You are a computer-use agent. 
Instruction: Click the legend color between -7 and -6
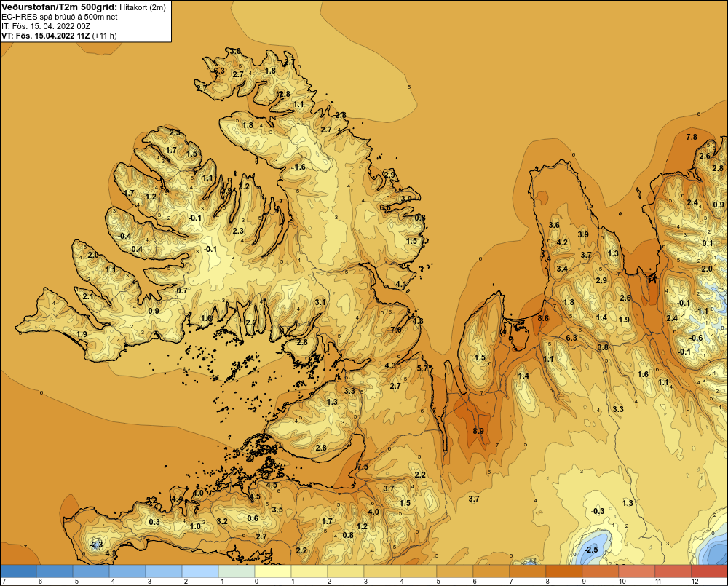click(18, 571)
